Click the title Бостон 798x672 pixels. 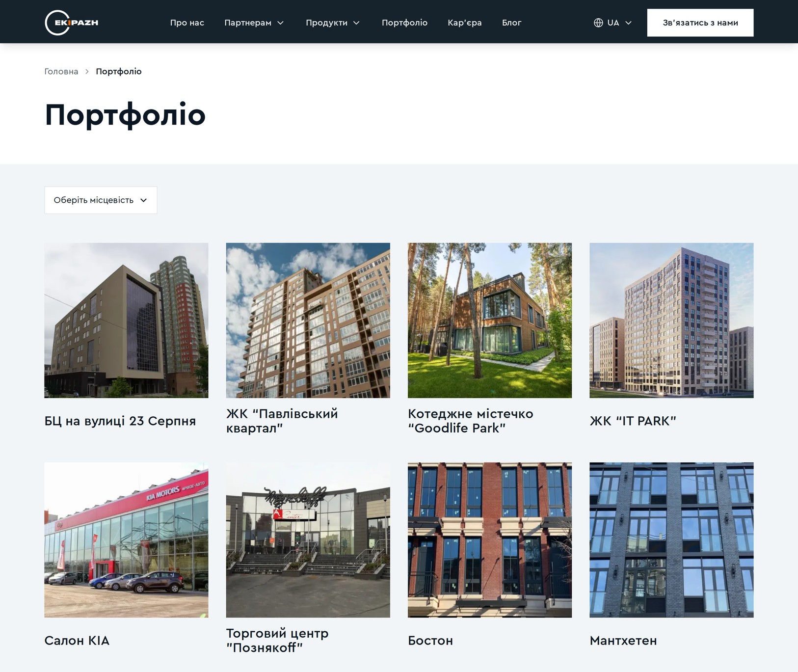(x=430, y=641)
